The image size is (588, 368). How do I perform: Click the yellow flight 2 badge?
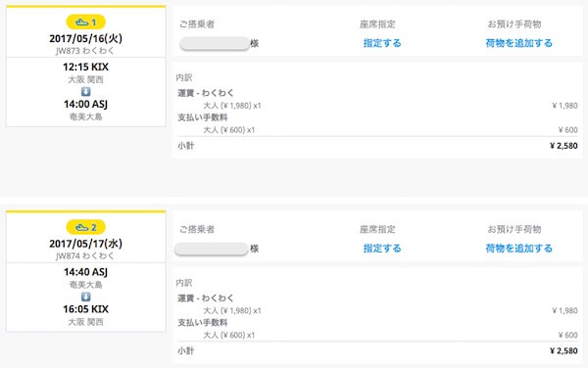(86, 227)
